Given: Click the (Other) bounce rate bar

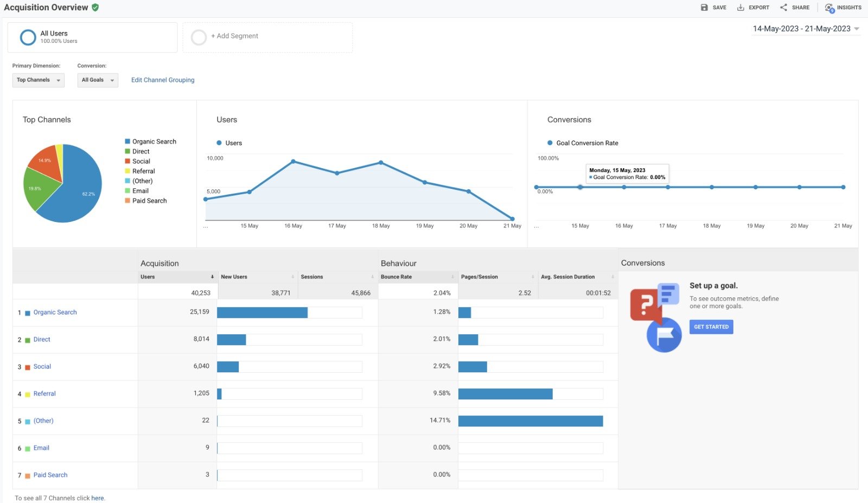Looking at the screenshot, I should (x=531, y=421).
